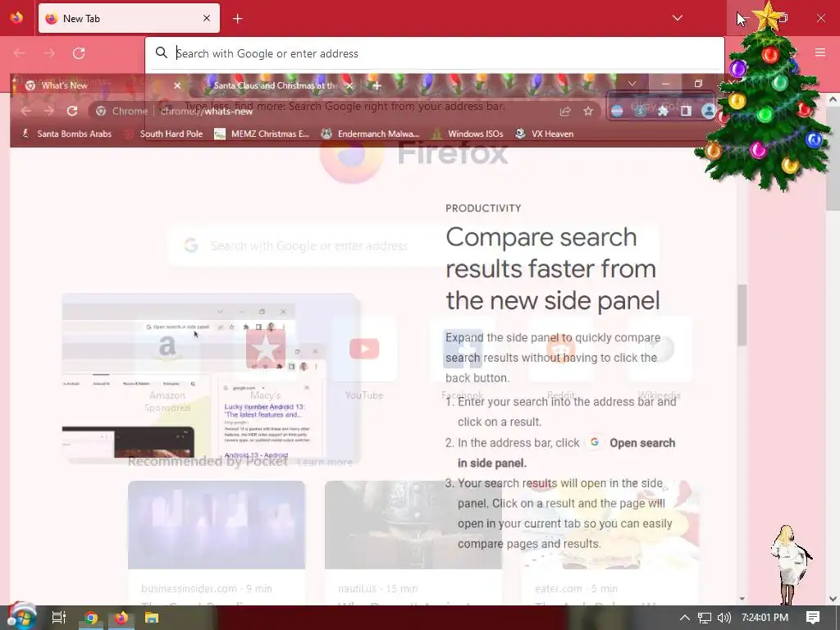Select the Firefox New Tab tab

pos(129,18)
